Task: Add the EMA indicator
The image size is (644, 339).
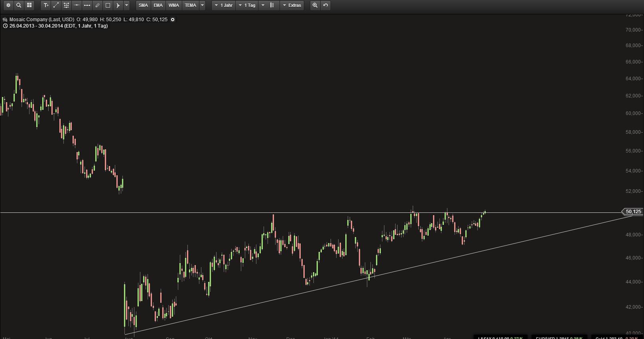Action: [x=158, y=5]
